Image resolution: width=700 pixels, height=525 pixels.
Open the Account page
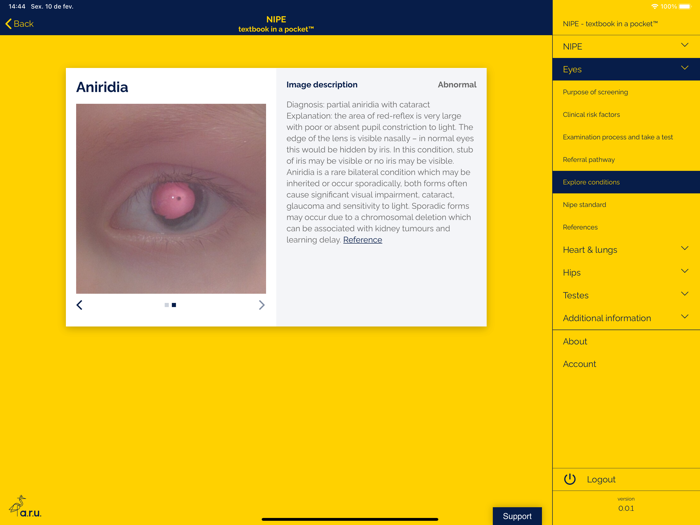coord(626,364)
